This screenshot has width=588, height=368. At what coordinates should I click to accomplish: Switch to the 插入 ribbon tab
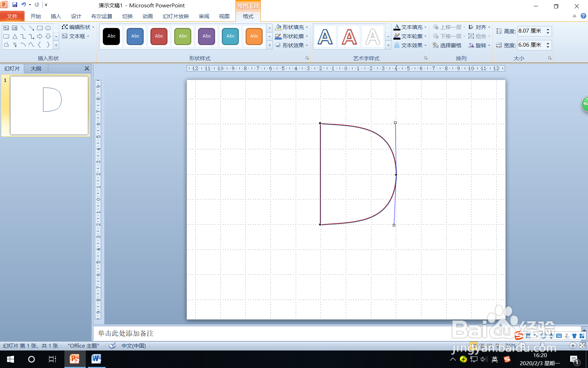click(56, 16)
